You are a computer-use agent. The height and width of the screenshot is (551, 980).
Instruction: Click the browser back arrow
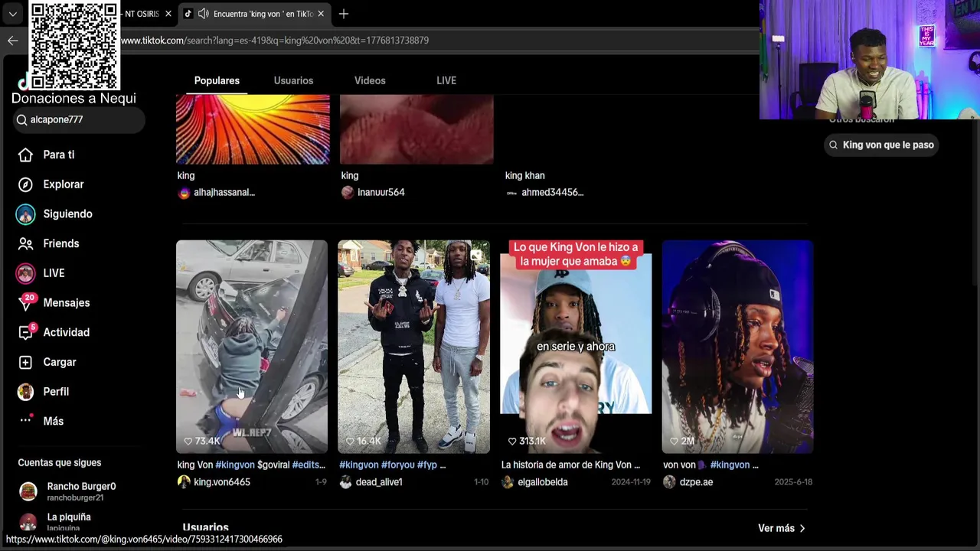pyautogui.click(x=12, y=41)
